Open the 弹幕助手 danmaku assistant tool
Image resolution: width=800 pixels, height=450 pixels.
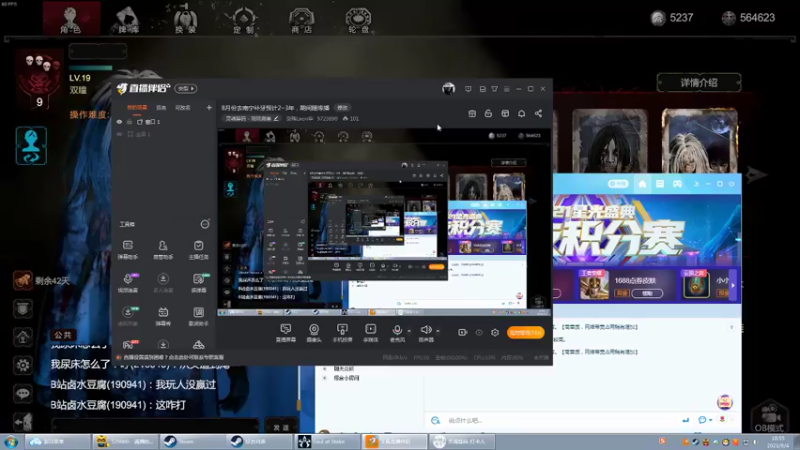[x=128, y=250]
